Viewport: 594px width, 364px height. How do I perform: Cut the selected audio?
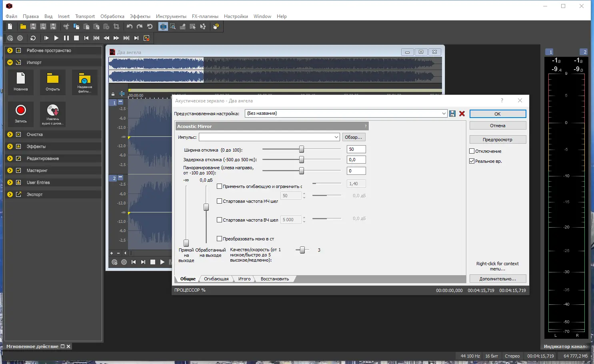[66, 26]
